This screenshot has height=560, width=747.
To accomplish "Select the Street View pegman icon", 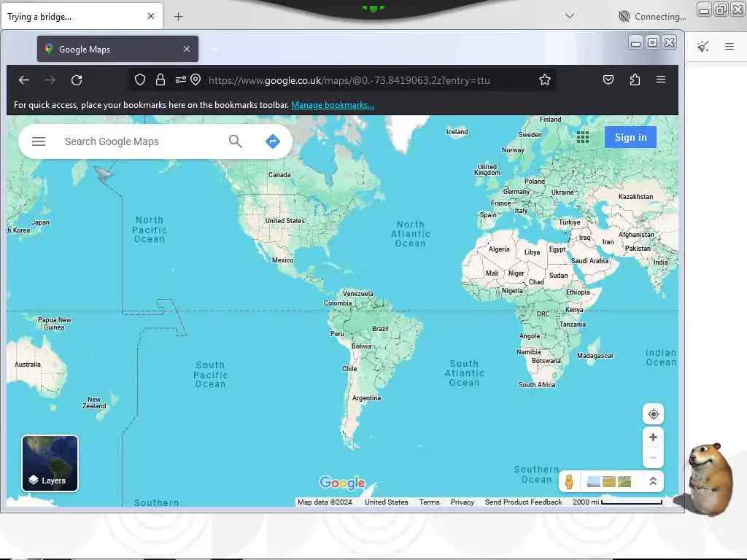I will [x=569, y=482].
